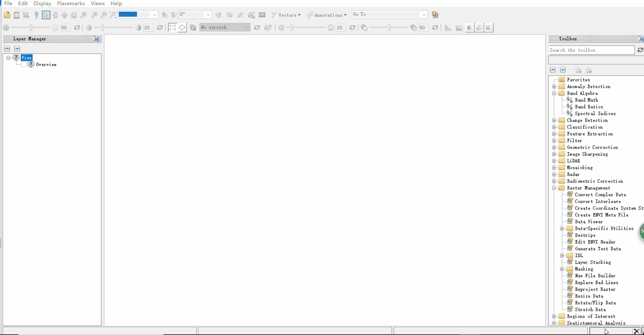644x335 pixels.
Task: Expand the Classification folder
Action: click(x=554, y=127)
